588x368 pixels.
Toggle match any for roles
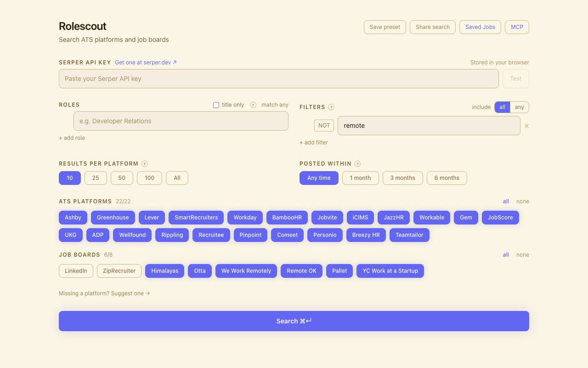(x=275, y=105)
